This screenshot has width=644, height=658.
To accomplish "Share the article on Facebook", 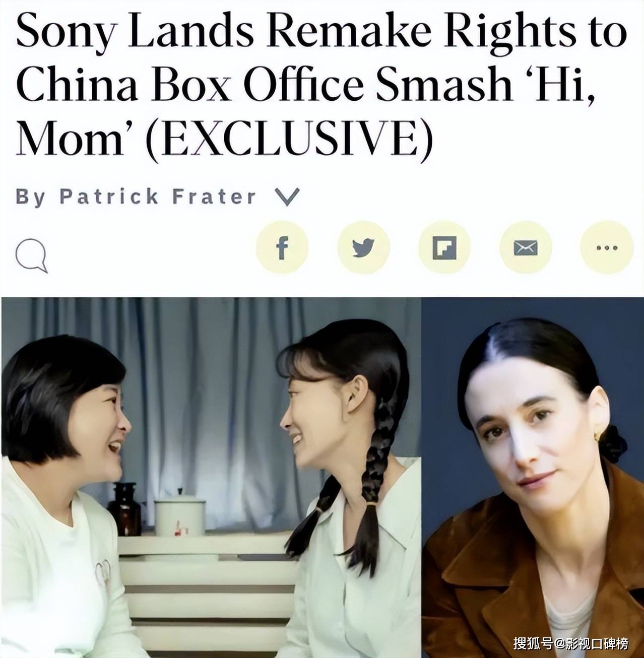I will [x=282, y=248].
